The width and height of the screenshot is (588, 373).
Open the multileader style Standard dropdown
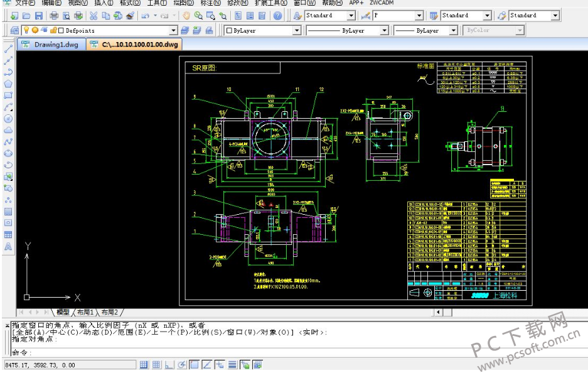click(x=555, y=16)
